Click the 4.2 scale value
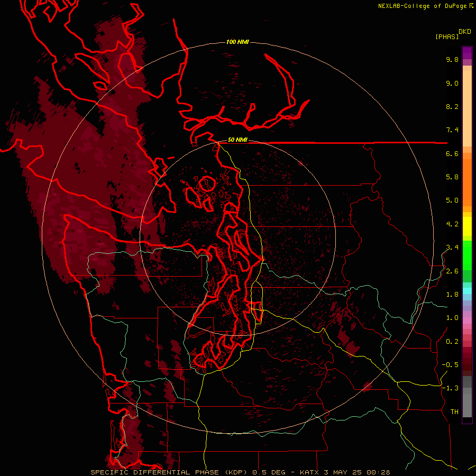Image resolution: width=476 pixels, height=476 pixels. (452, 224)
